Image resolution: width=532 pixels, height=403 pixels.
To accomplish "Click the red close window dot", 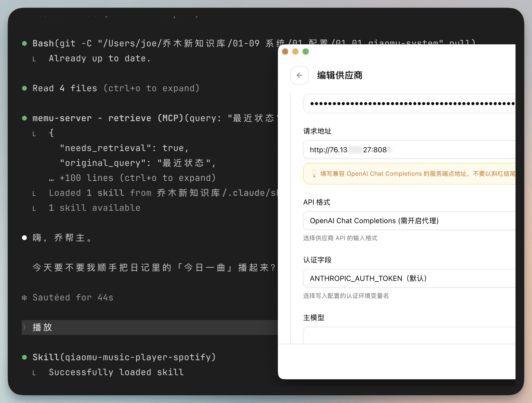I will 285,52.
